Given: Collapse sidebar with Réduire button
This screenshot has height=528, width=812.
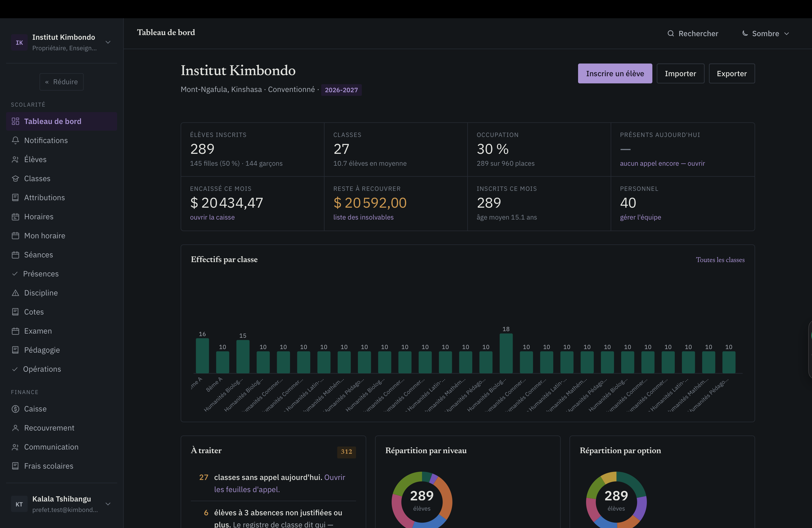Looking at the screenshot, I should 61,82.
